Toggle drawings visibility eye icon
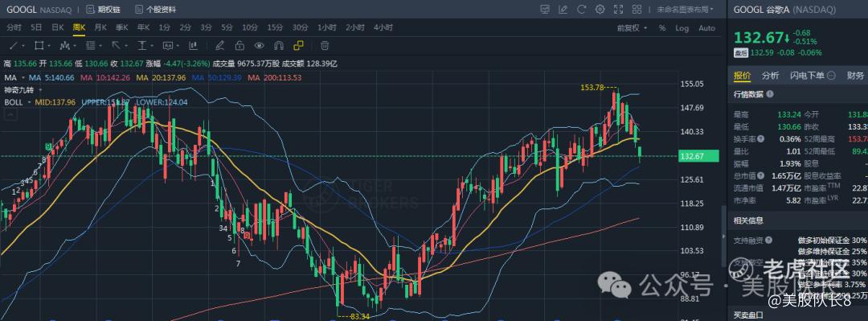 [x=259, y=46]
